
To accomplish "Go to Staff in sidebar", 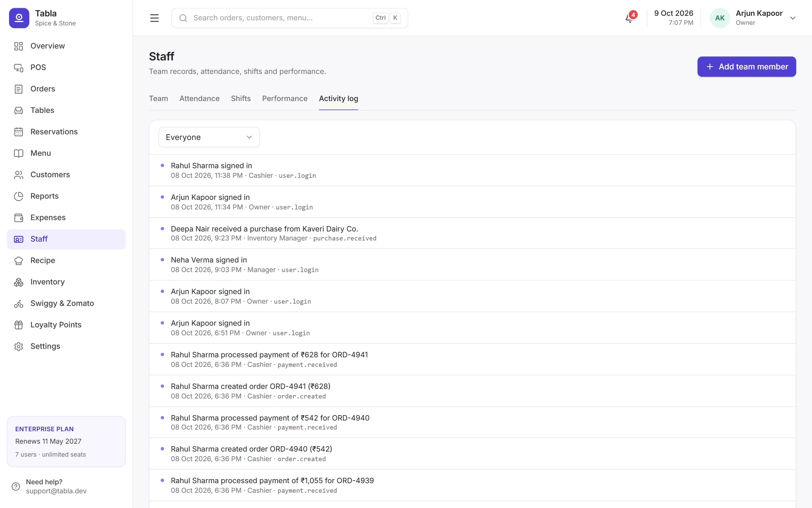I will click(66, 239).
